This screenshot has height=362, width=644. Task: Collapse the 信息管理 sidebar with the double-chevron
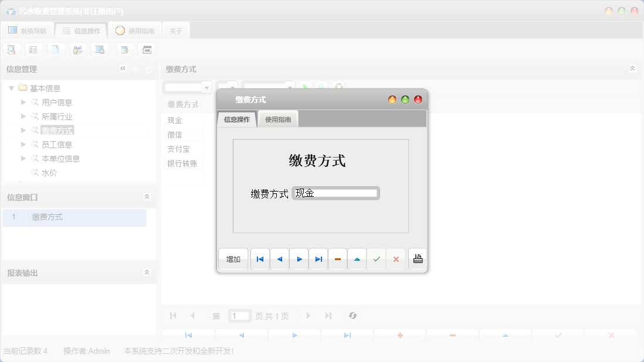(x=123, y=69)
